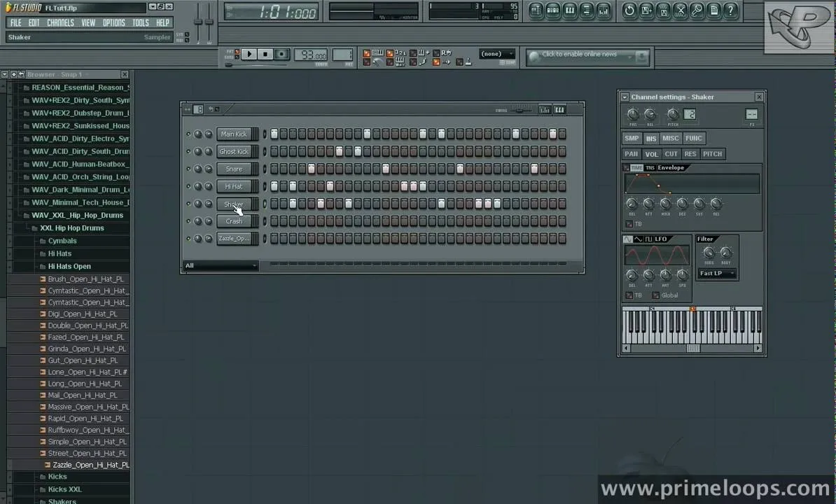Open the TOOLS menu
836x504 pixels.
pos(141,22)
